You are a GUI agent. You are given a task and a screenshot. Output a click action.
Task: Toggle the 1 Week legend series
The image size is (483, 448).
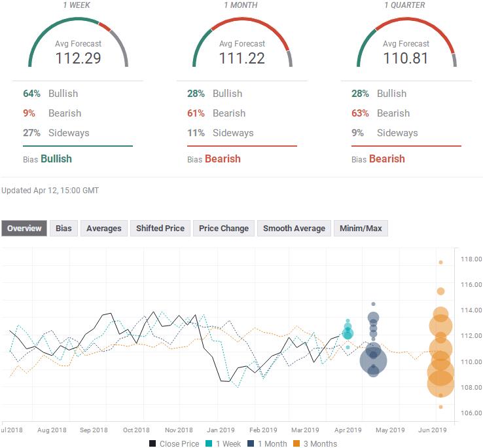click(209, 443)
